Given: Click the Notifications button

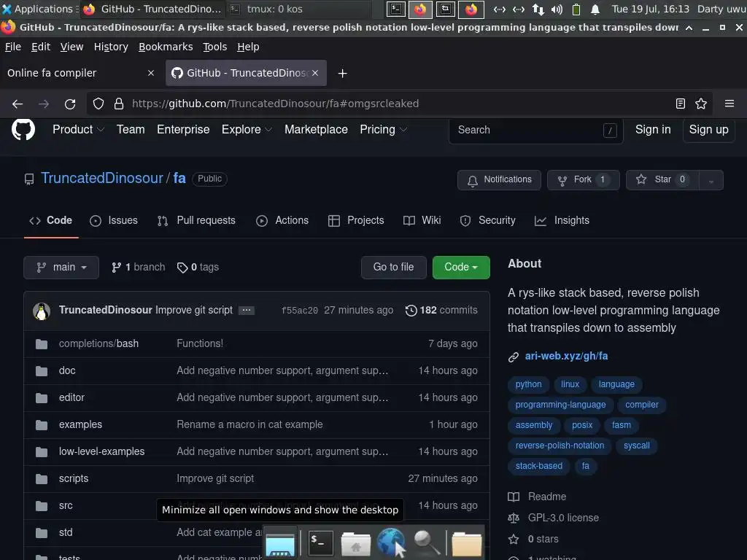Looking at the screenshot, I should pyautogui.click(x=499, y=180).
